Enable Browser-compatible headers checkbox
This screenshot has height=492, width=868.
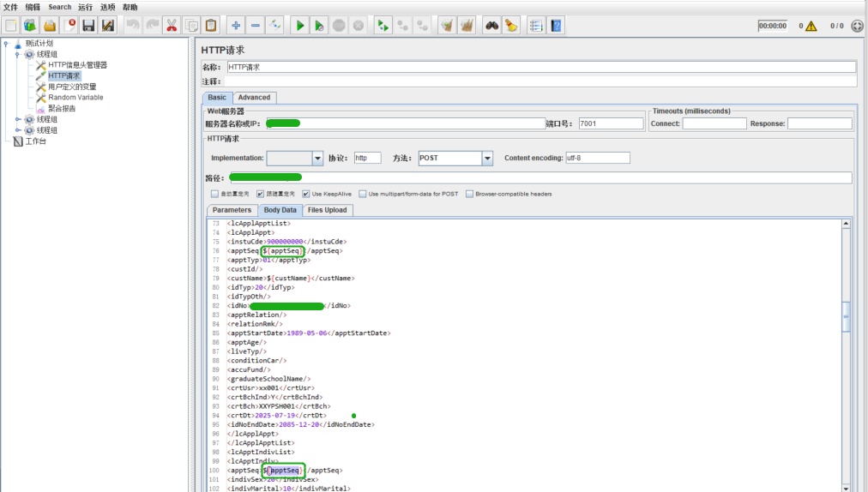click(x=469, y=194)
